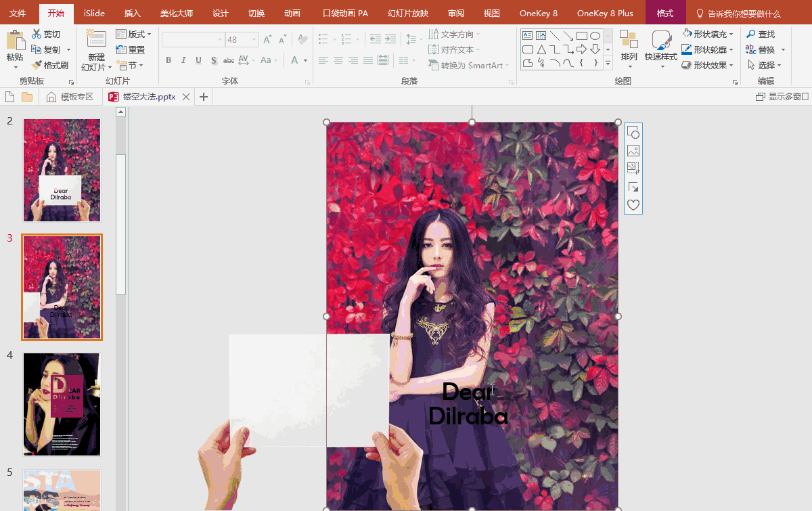
Task: Select the ellipse shape in shapes gallery
Action: [595, 36]
